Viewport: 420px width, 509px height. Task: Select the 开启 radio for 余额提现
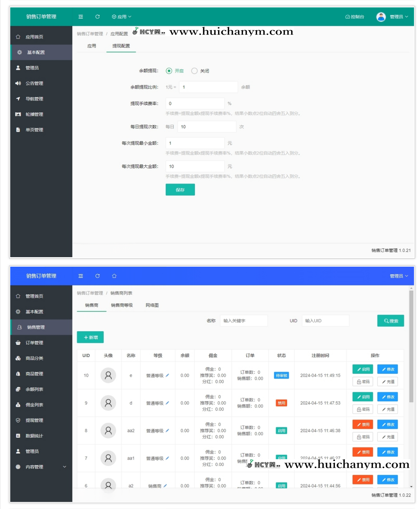pos(169,71)
